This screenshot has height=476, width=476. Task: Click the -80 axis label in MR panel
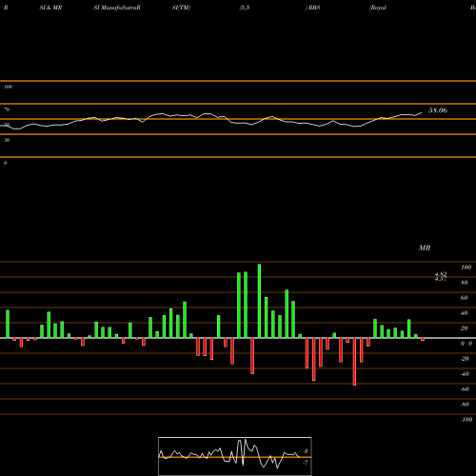pyautogui.click(x=465, y=405)
